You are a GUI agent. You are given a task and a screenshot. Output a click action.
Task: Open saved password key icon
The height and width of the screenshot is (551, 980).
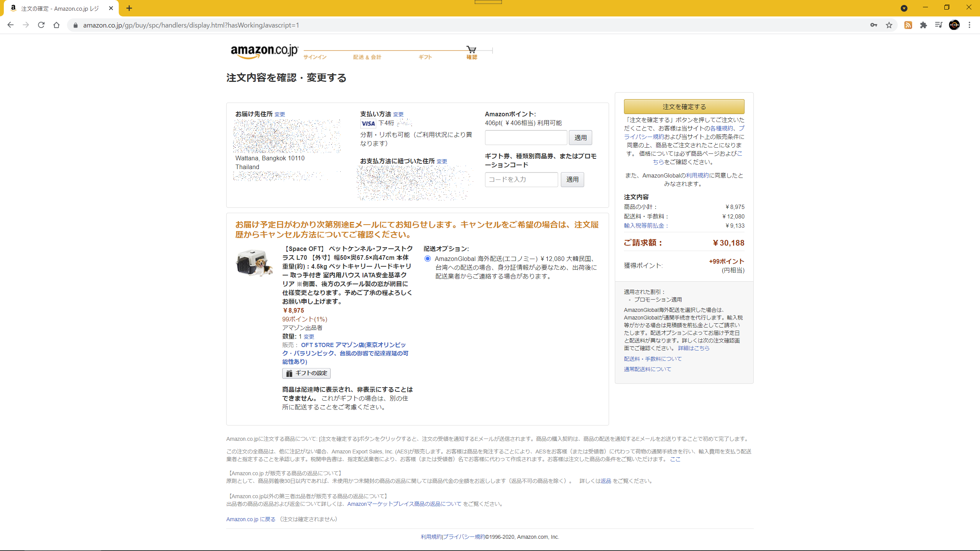[874, 25]
